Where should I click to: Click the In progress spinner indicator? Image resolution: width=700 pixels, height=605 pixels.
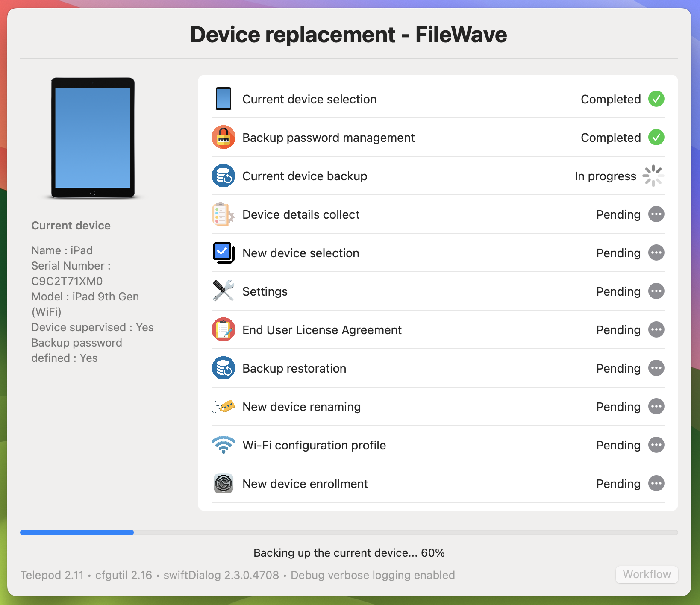click(653, 176)
